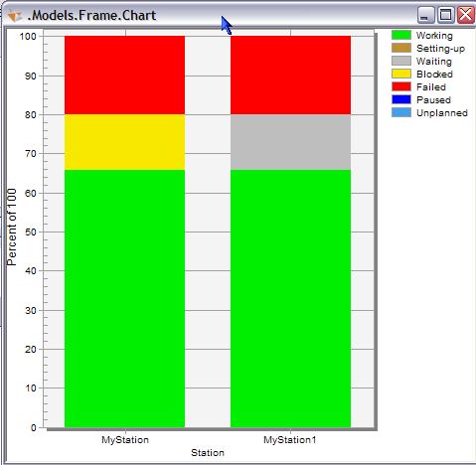Maximize the chart window
Image resolution: width=476 pixels, height=465 pixels.
tap(445, 15)
